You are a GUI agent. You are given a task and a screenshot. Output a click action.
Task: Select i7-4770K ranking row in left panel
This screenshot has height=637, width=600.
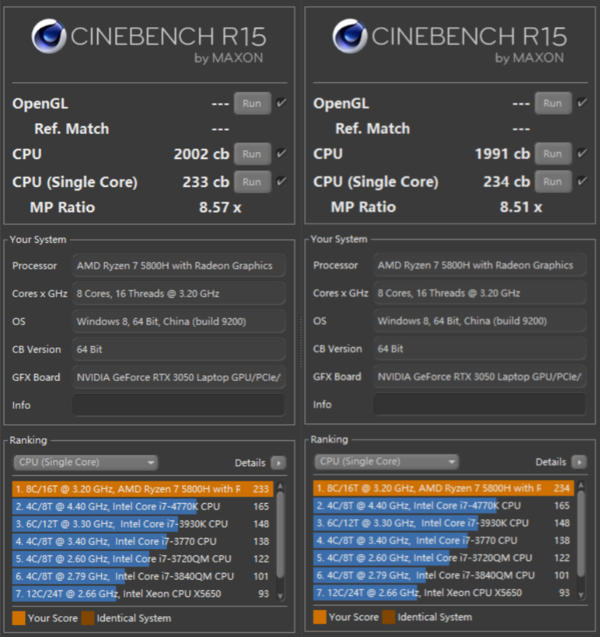[x=143, y=507]
